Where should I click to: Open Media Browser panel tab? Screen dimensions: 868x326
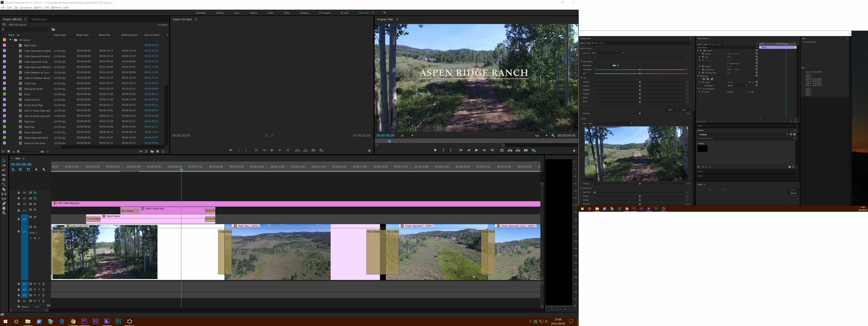tap(39, 19)
